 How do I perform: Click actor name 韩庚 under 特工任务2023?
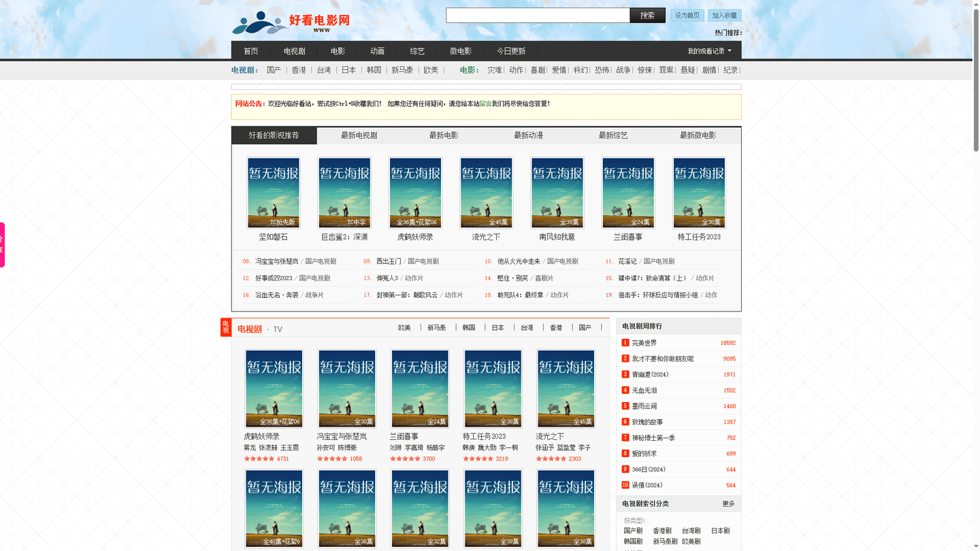click(469, 448)
